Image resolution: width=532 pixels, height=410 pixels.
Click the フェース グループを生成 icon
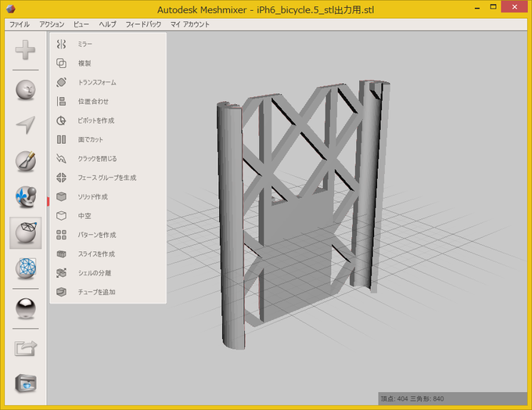61,178
